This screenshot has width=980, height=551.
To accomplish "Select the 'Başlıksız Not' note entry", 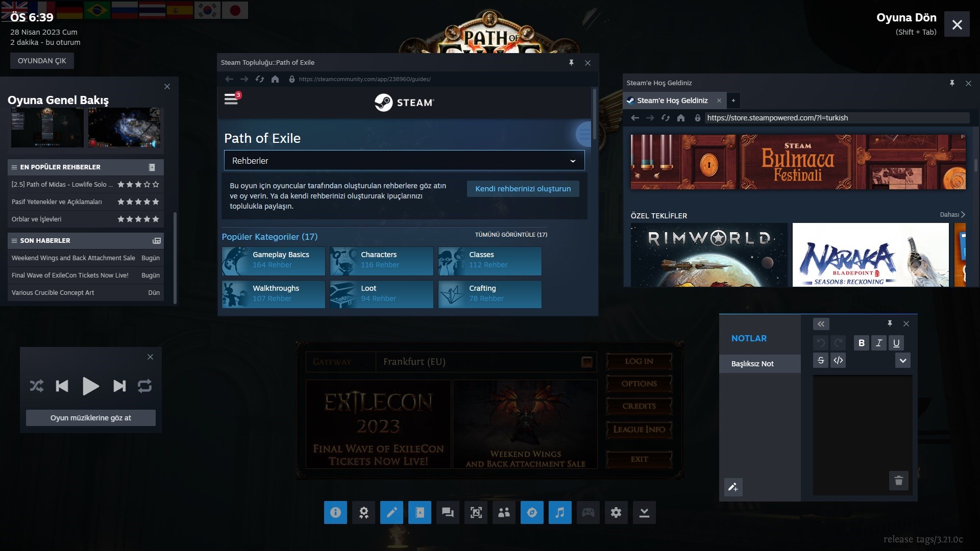I will coord(760,364).
